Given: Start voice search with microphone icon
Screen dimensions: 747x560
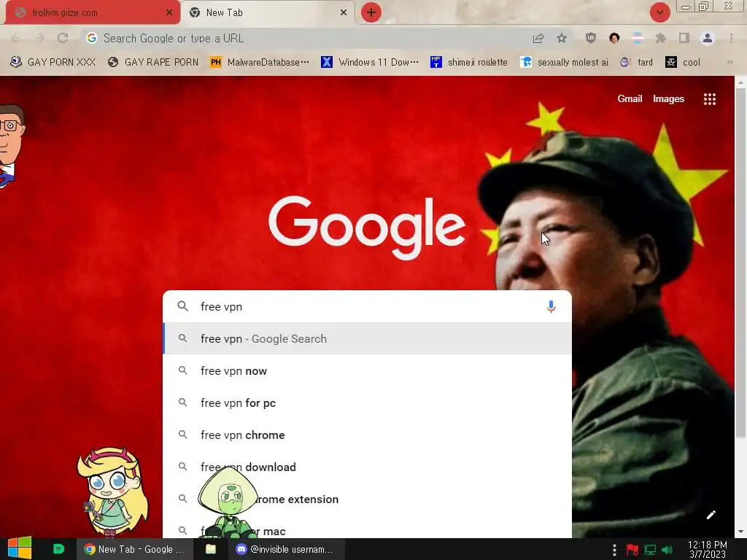Looking at the screenshot, I should point(551,307).
